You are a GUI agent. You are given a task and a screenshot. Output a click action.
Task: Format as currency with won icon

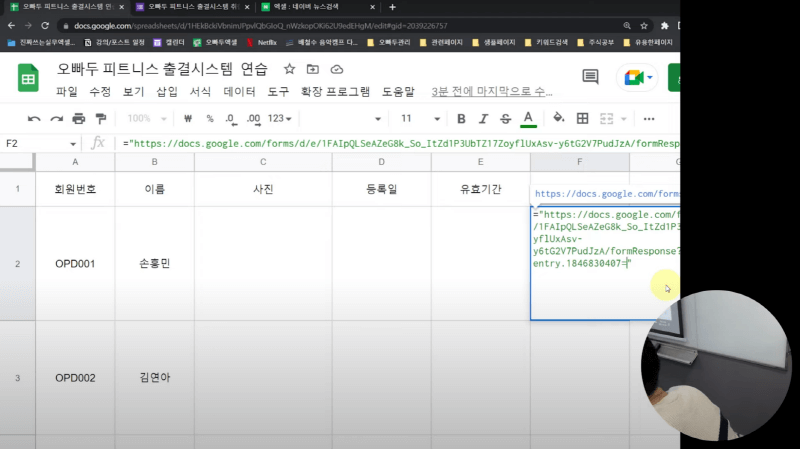tap(188, 119)
